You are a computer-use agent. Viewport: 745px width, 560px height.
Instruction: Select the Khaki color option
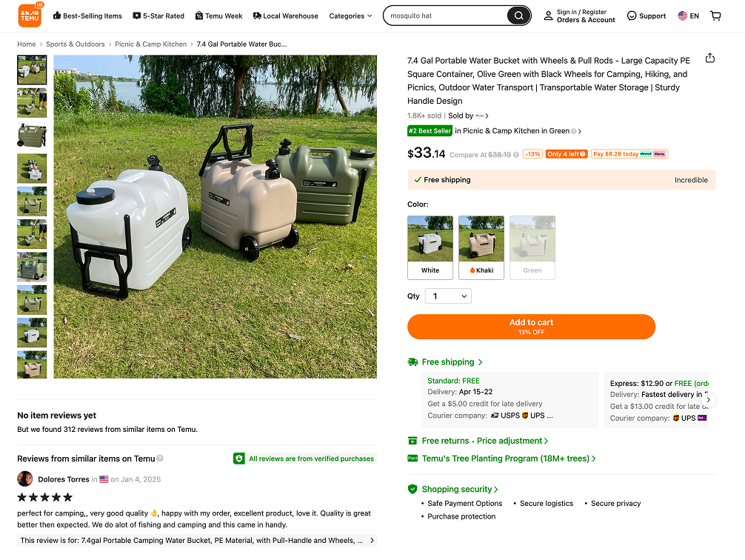(x=481, y=247)
